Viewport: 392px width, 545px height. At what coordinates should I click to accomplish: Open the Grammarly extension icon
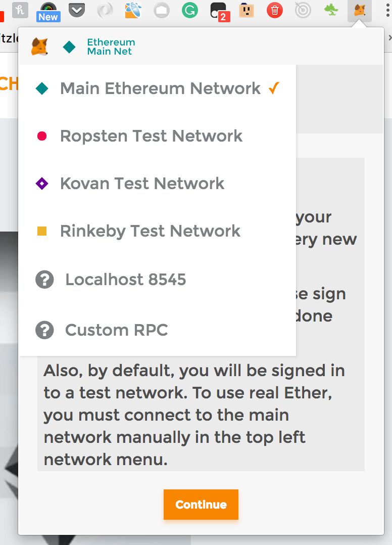click(x=189, y=10)
